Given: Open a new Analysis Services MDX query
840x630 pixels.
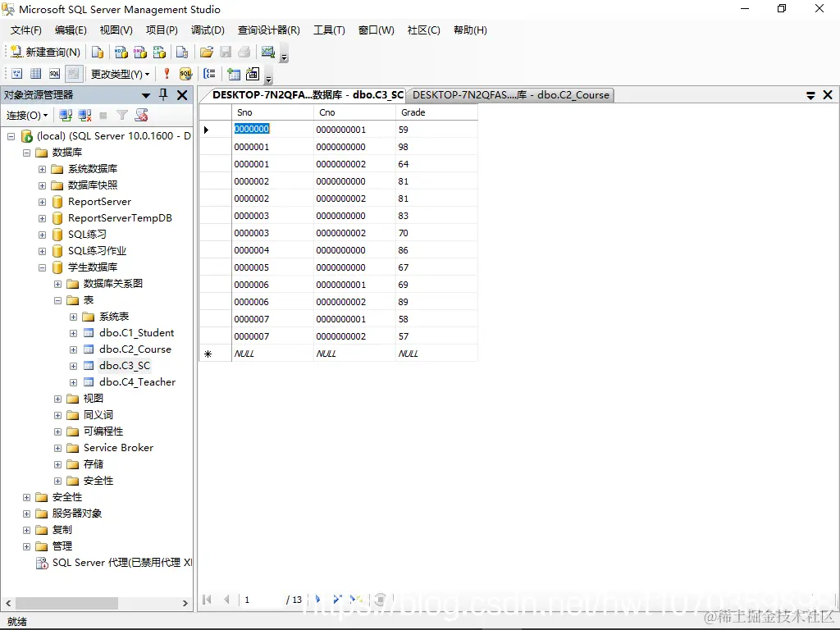Looking at the screenshot, I should click(x=121, y=52).
